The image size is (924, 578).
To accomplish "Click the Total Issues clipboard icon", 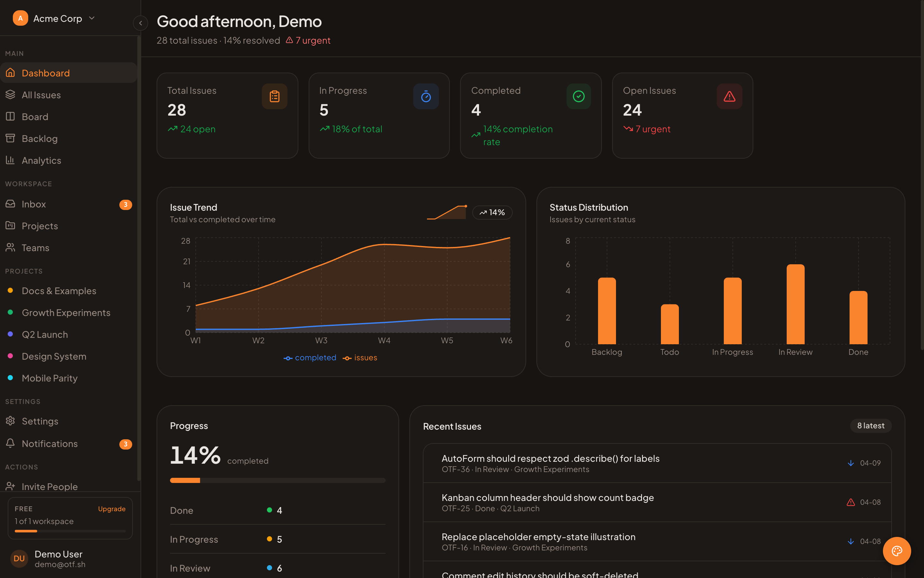I will pyautogui.click(x=275, y=96).
